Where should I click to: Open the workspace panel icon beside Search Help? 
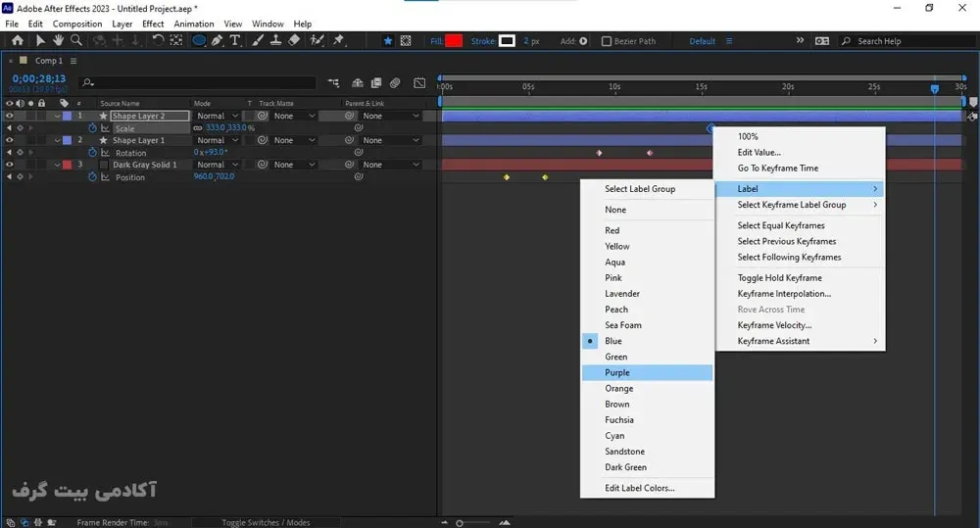(x=822, y=41)
